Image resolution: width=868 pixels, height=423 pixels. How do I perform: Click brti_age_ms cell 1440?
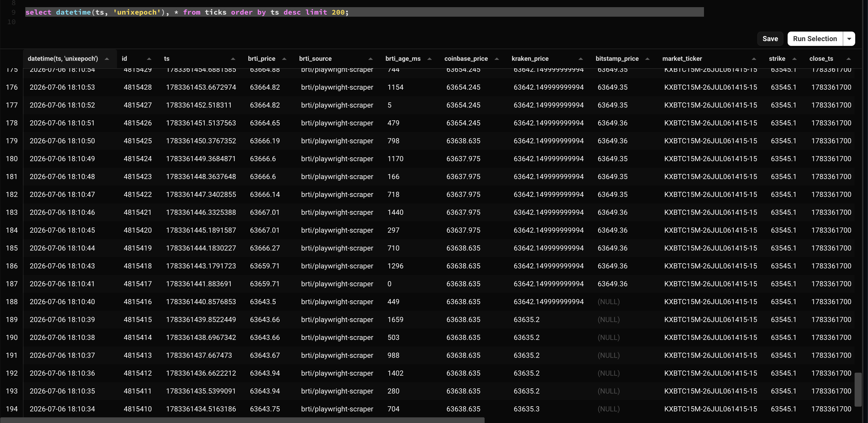point(395,212)
